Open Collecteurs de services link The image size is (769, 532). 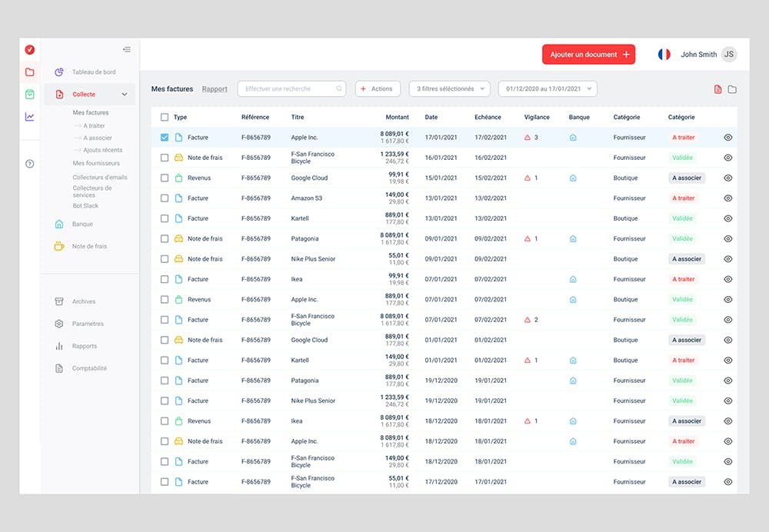pyautogui.click(x=92, y=191)
